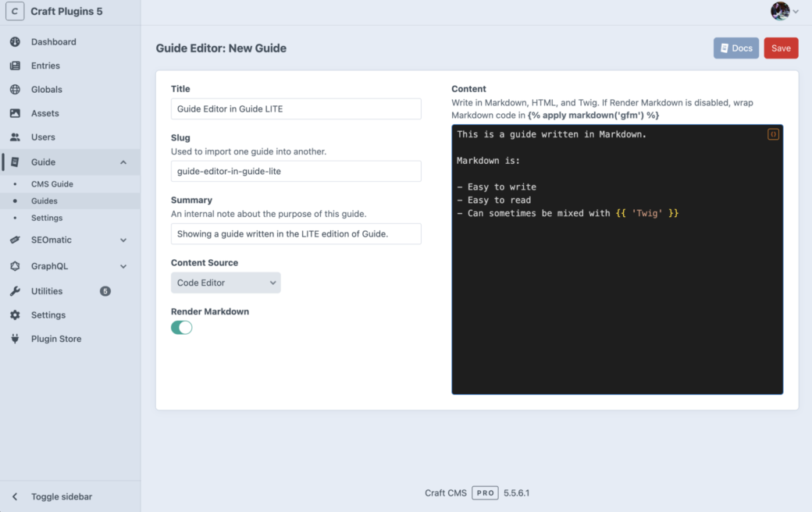Click into the Summary field
The image size is (812, 512).
point(296,233)
